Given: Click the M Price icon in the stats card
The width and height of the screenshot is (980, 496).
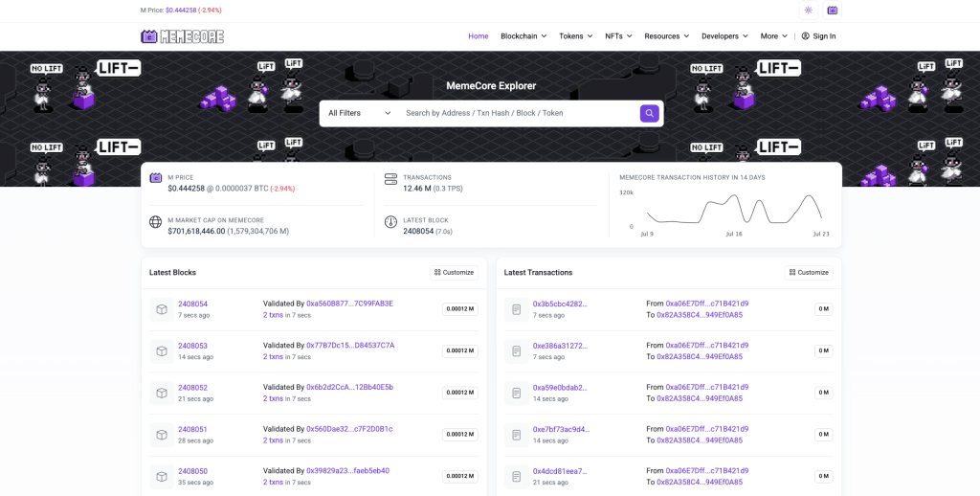Looking at the screenshot, I should point(156,178).
